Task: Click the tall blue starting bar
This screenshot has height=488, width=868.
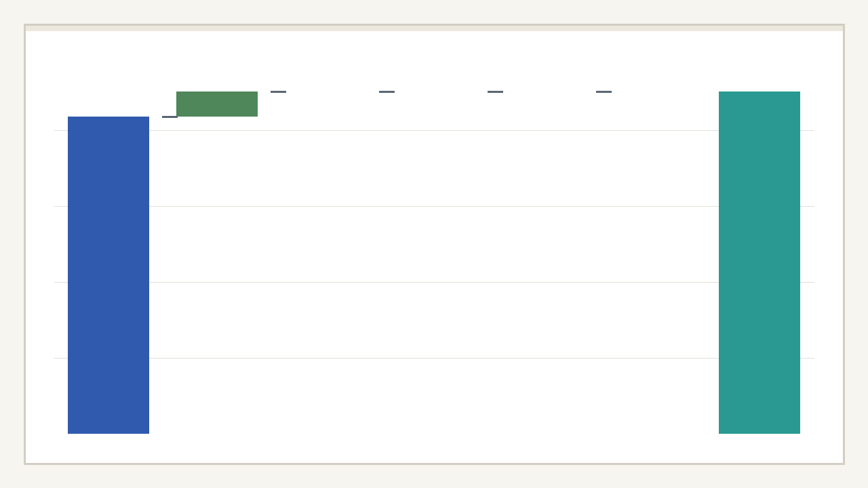Action: [108, 274]
